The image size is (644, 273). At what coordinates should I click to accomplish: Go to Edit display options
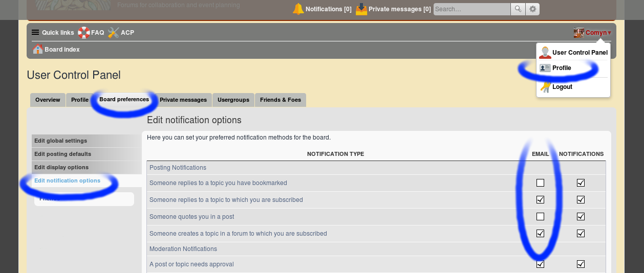(x=61, y=167)
